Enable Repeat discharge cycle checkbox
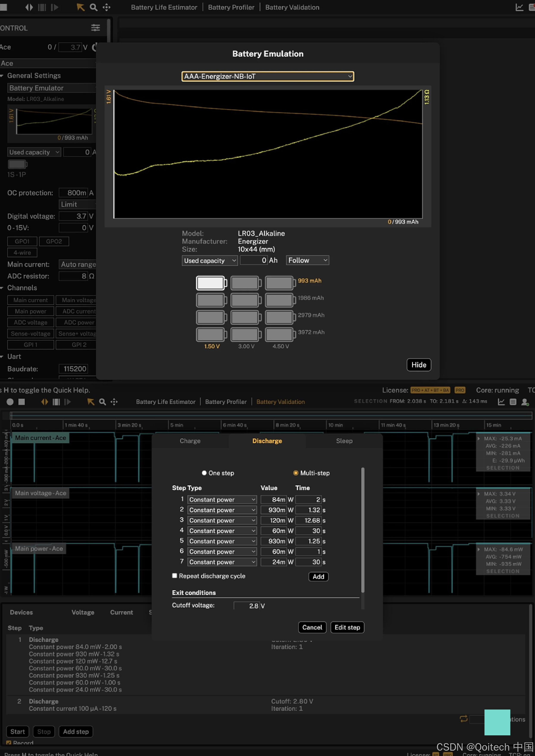535x756 pixels. (175, 576)
